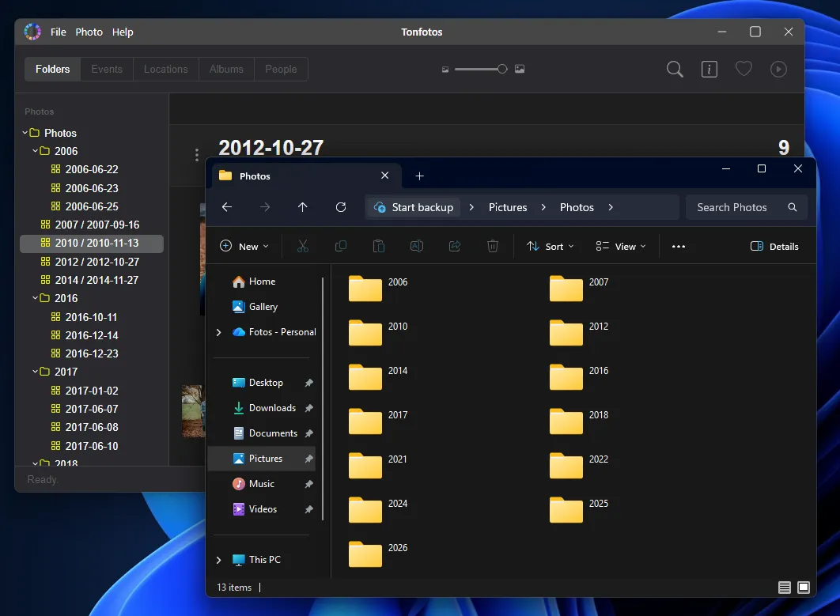The image size is (840, 616).
Task: Open the New dropdown in Explorer
Action: tap(244, 247)
